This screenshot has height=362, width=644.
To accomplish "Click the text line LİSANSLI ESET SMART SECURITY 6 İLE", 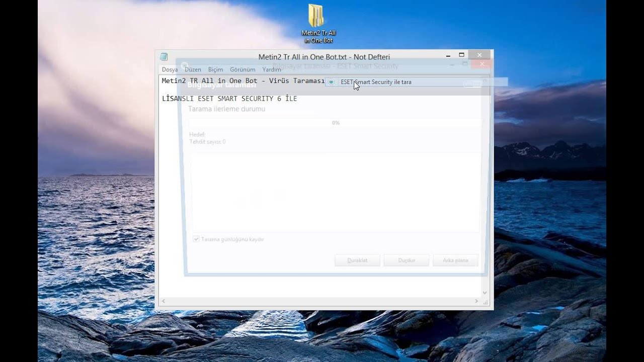I will point(229,99).
